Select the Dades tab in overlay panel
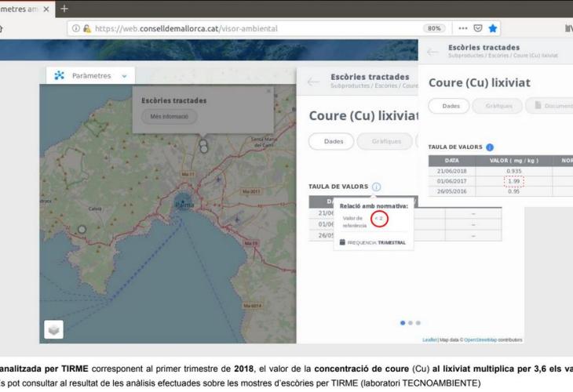 [x=449, y=106]
